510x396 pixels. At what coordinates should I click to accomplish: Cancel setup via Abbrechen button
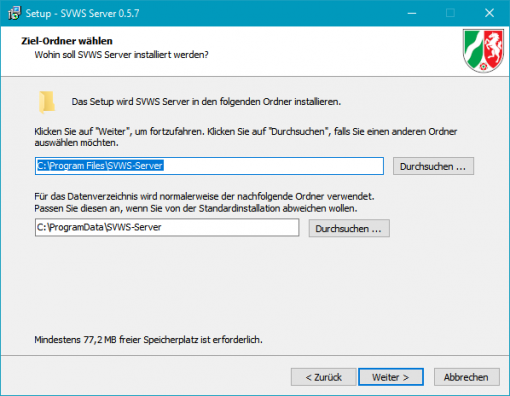(x=466, y=377)
